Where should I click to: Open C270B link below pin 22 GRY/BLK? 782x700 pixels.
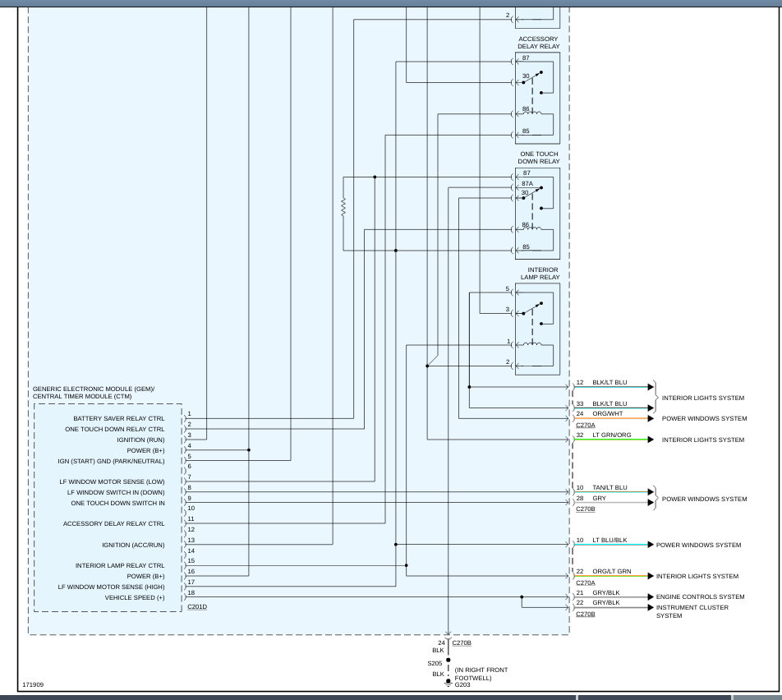[x=586, y=615]
